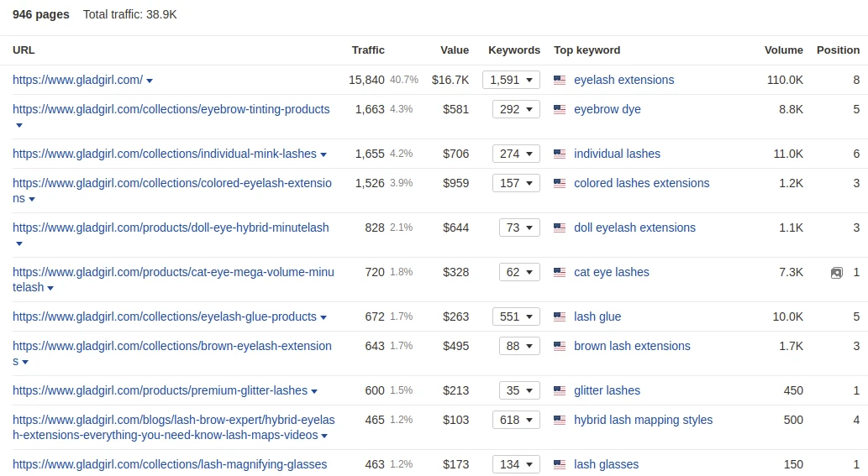Open the lash-magnifying-glasses collection URL
This screenshot has height=476, width=868.
click(170, 464)
